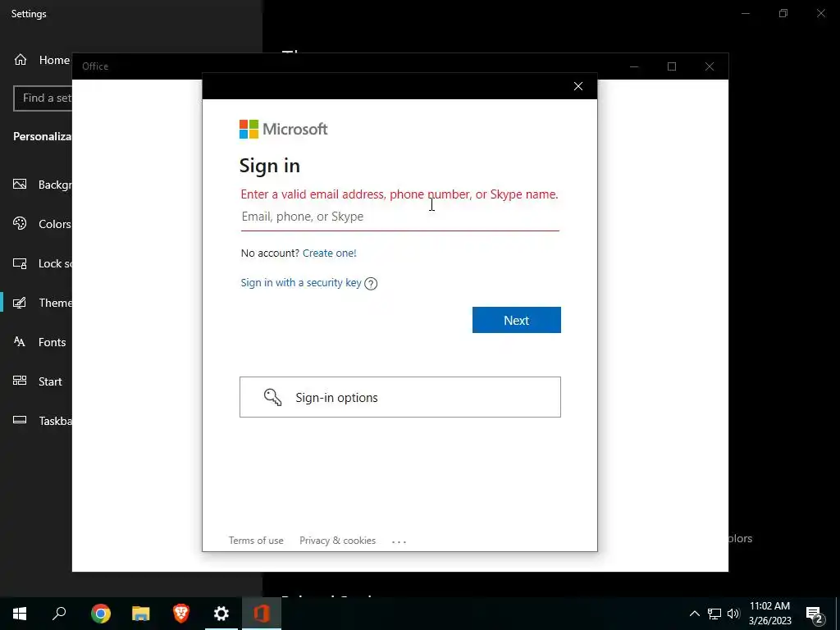Click the Fonts icon in Settings sidebar
The height and width of the screenshot is (630, 840).
tap(20, 342)
